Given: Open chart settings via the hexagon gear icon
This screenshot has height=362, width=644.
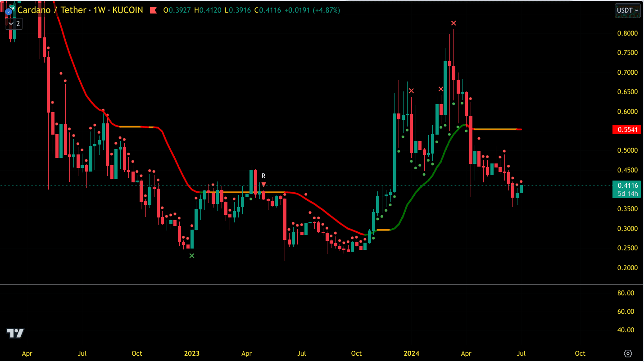Looking at the screenshot, I should 628,353.
